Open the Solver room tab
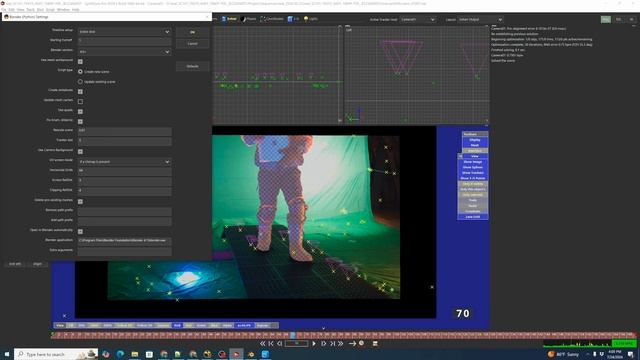This screenshot has height=360, width=640. pyautogui.click(x=229, y=19)
